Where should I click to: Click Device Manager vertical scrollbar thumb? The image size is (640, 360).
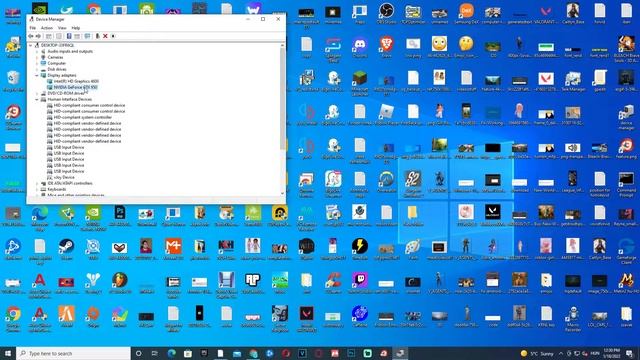point(282,100)
